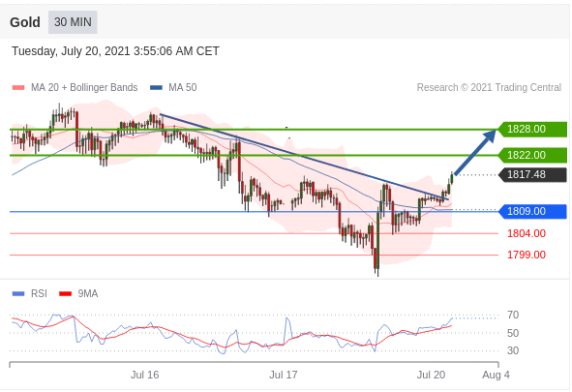Click the Aug 4 date axis label
Image resolution: width=572 pixels, height=392 pixels.
[x=497, y=375]
